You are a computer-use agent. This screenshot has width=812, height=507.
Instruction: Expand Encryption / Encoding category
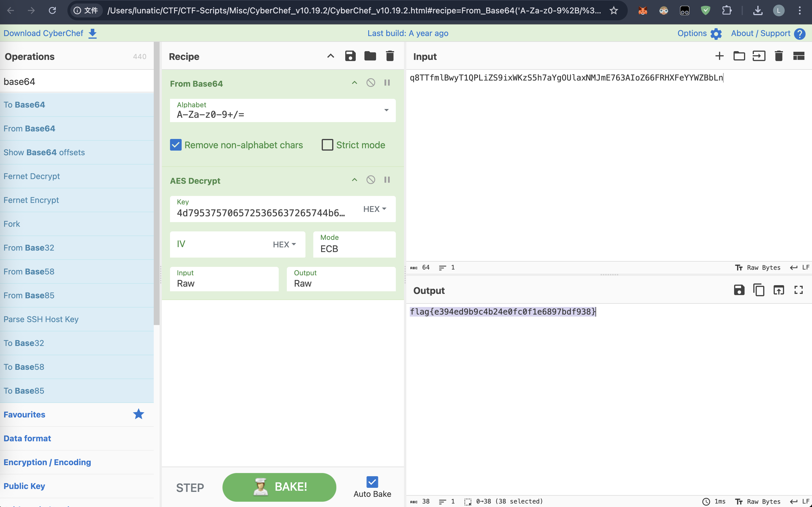point(77,462)
